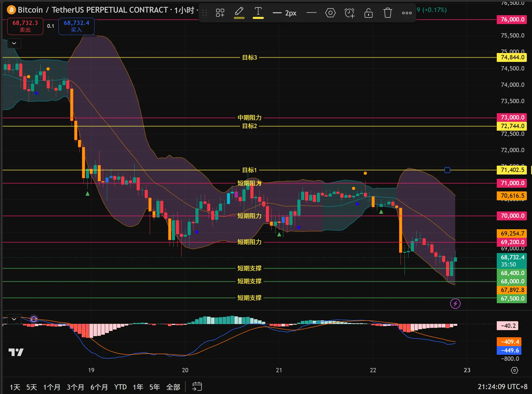Image resolution: width=532 pixels, height=394 pixels.
Task: Click the 73,000.0 price axis label
Action: (x=512, y=117)
